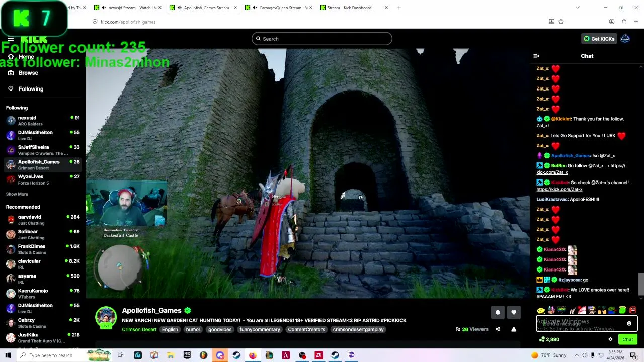The height and width of the screenshot is (362, 644).
Task: Click the goodvibes tag
Action: 220,329
